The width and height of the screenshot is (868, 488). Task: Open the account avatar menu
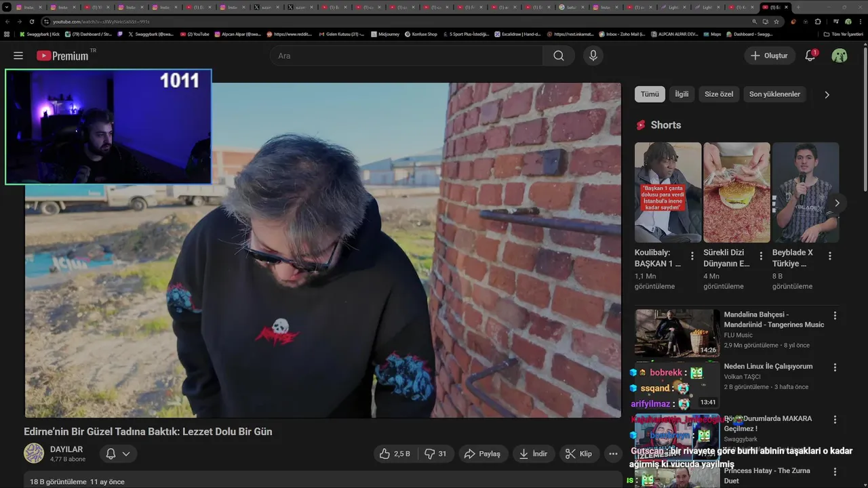coord(840,56)
